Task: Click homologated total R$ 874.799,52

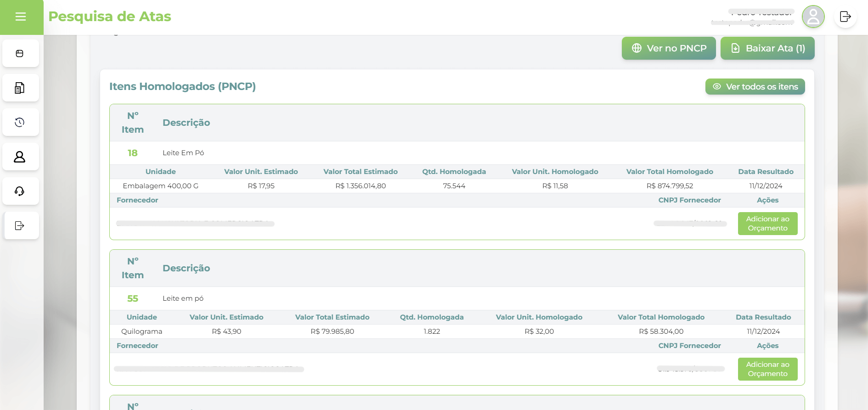Action: (670, 186)
